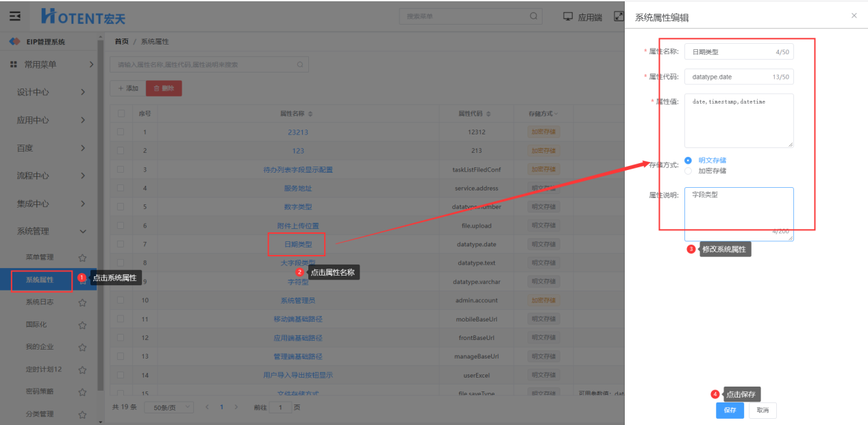The width and height of the screenshot is (868, 425).
Task: Open 菜单管理 in the sidebar
Action: [40, 258]
